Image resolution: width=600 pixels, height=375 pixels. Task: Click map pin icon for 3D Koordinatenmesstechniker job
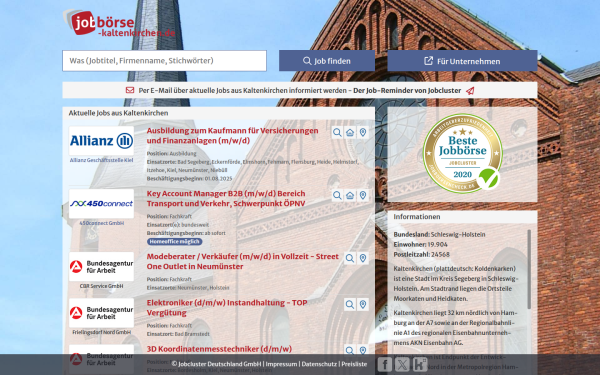pos(363,350)
